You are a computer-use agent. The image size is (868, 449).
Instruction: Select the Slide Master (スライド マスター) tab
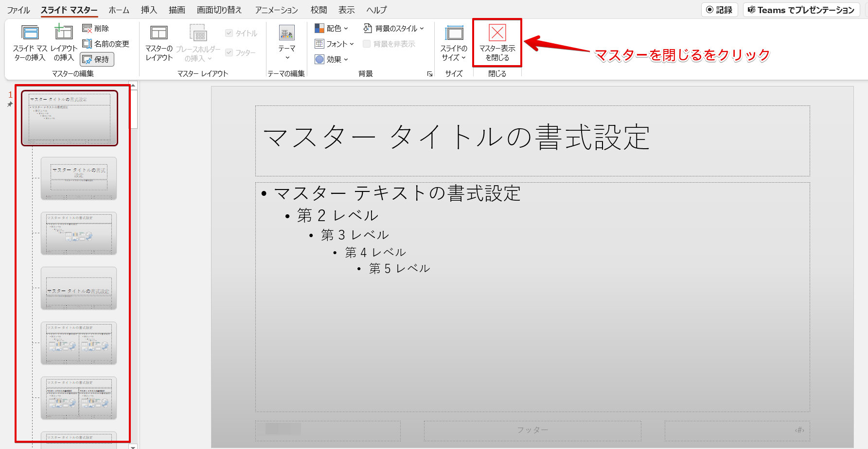(69, 10)
